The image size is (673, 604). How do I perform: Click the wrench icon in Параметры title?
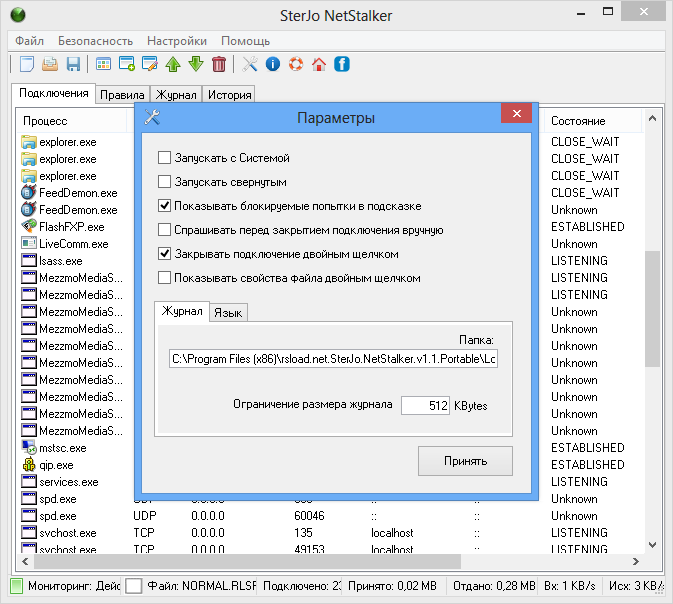point(152,117)
